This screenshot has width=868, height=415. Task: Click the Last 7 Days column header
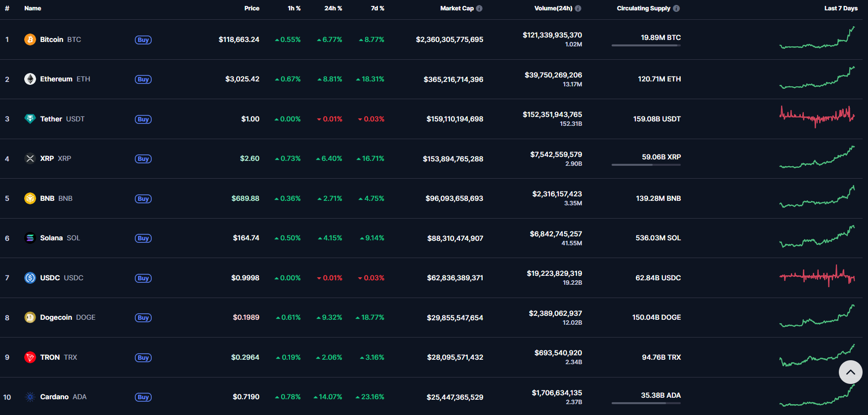(x=841, y=8)
